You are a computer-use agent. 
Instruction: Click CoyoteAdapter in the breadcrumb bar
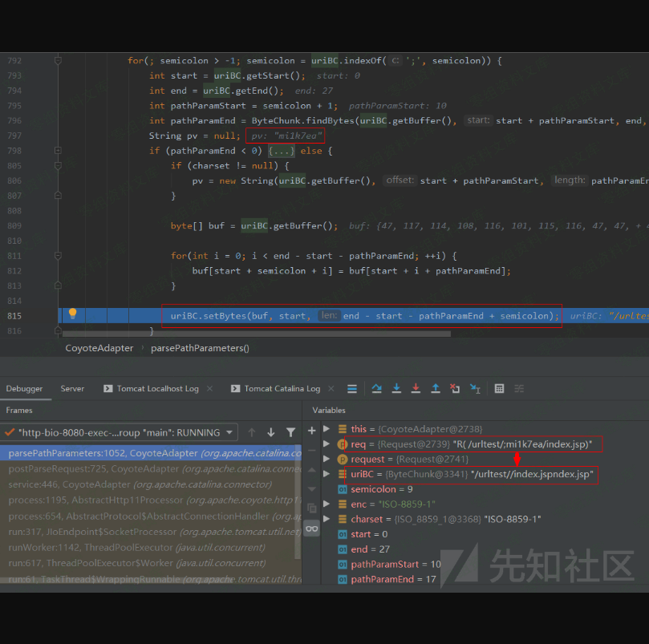click(98, 348)
